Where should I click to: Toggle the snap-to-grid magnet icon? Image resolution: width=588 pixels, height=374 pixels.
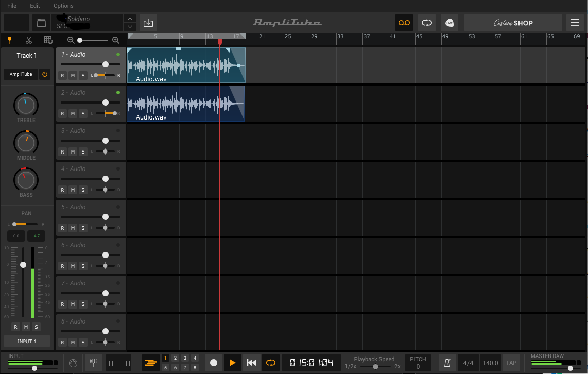click(x=48, y=40)
